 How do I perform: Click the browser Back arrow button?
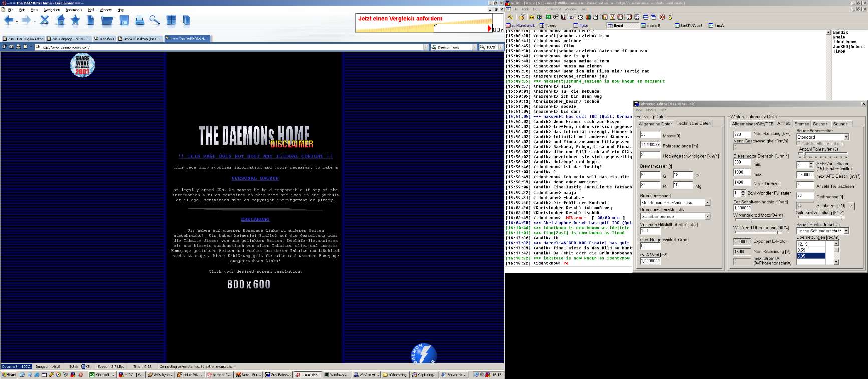(x=9, y=20)
